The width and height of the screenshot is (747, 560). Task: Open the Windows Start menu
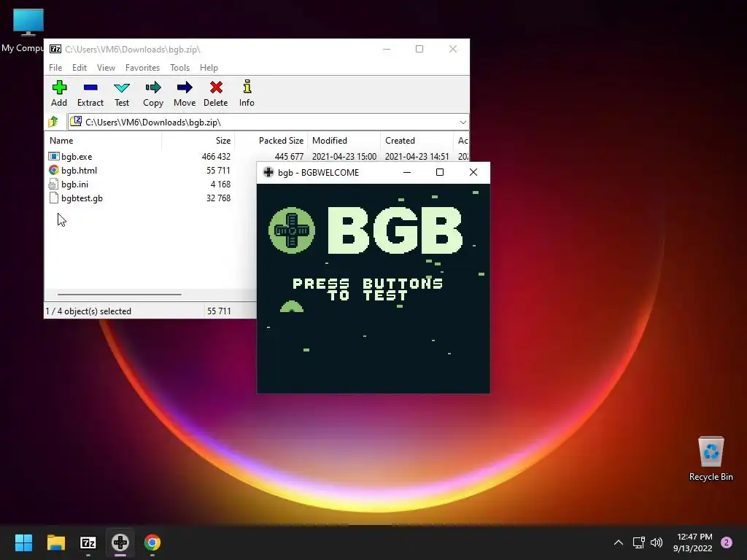23,542
